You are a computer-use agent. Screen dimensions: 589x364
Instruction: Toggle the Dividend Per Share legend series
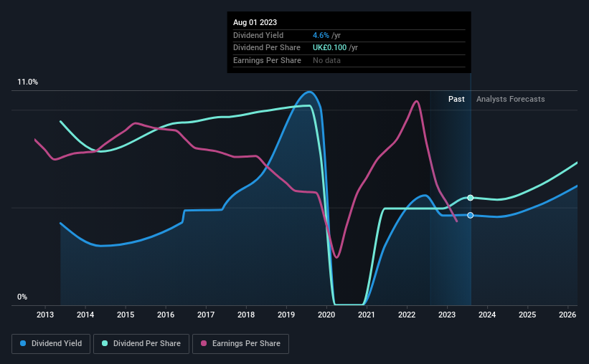(141, 344)
